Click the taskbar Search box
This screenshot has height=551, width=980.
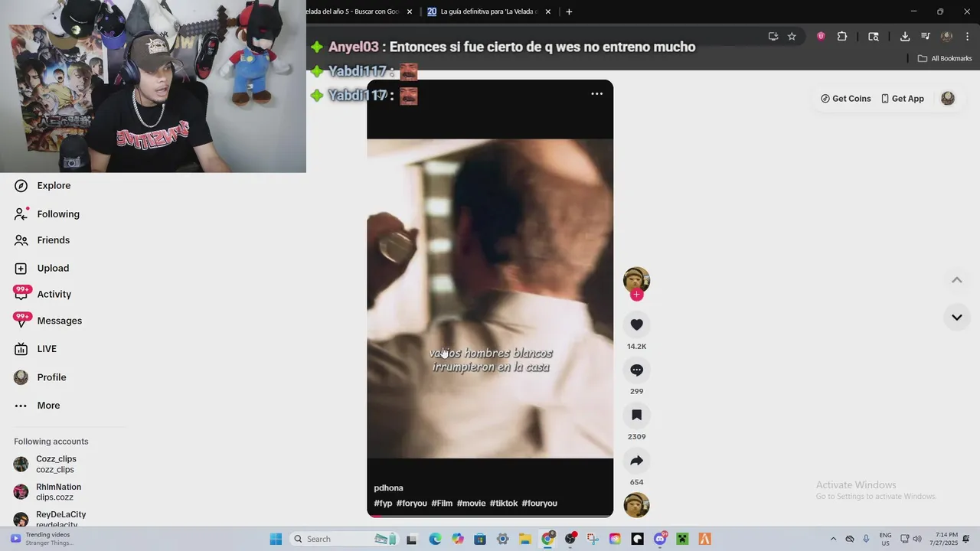click(x=343, y=539)
